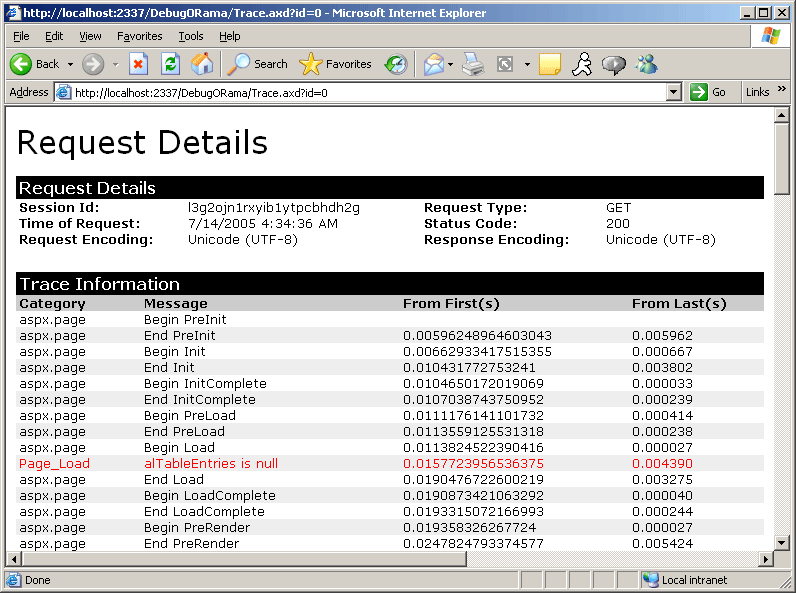Expand the Back button history dropdown arrow
The height and width of the screenshot is (593, 796).
pyautogui.click(x=70, y=64)
